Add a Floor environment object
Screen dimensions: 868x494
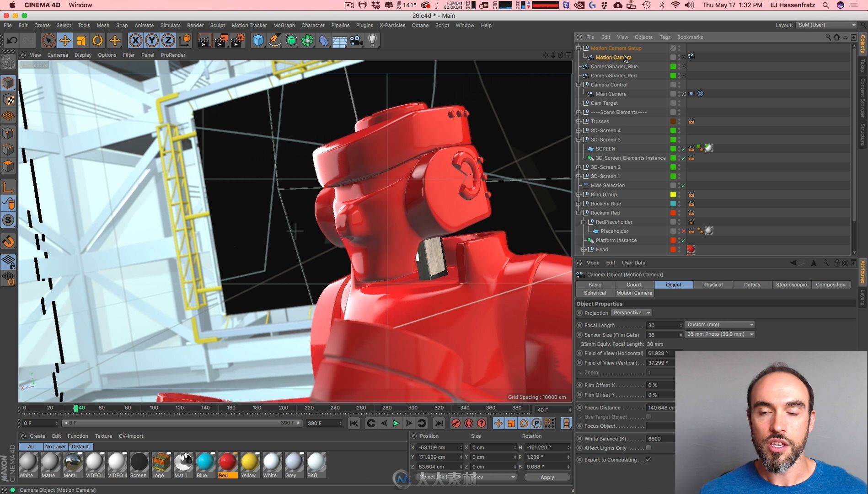pyautogui.click(x=340, y=40)
